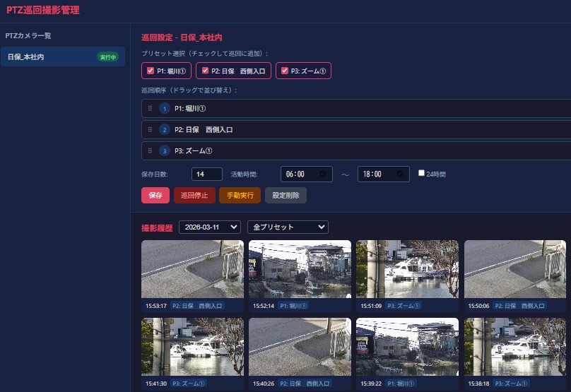Click the clock icon in 06:00 field
571x392 pixels.
pyautogui.click(x=323, y=174)
